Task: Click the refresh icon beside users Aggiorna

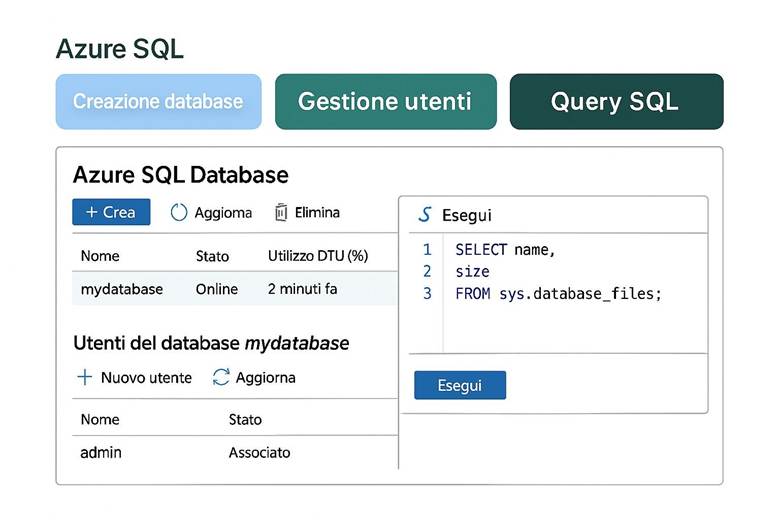Action: pos(221,377)
